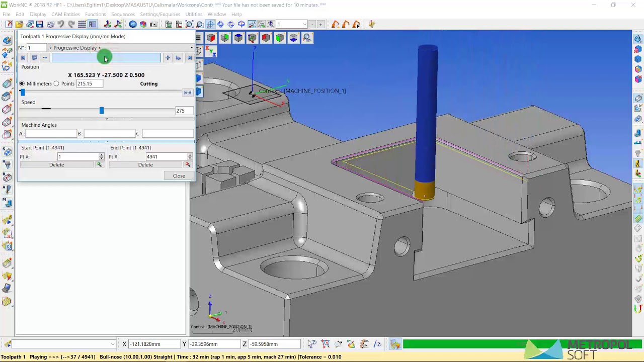Click the minus step-back button
The width and height of the screenshot is (644, 362).
coord(45,58)
